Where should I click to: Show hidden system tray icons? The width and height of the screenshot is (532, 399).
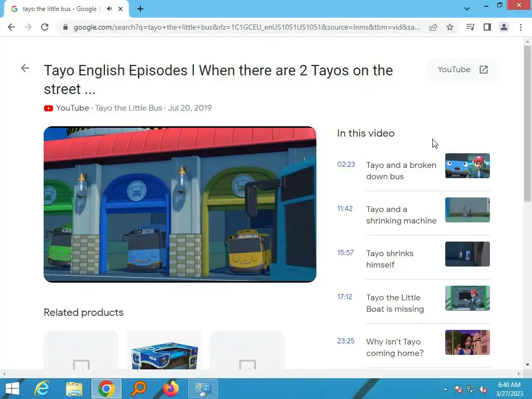click(445, 389)
